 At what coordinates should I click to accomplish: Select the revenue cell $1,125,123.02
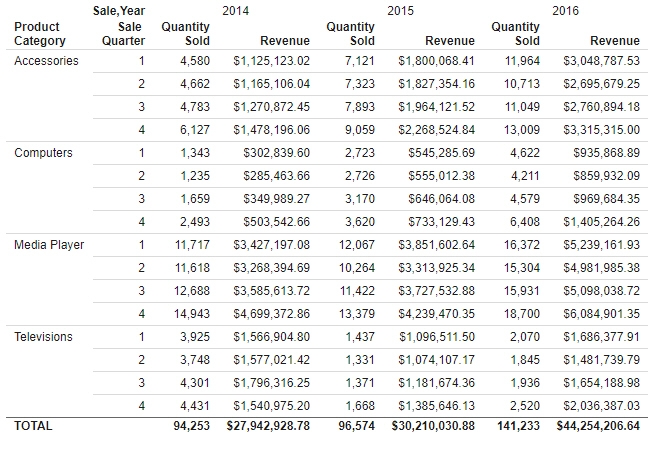(x=271, y=61)
